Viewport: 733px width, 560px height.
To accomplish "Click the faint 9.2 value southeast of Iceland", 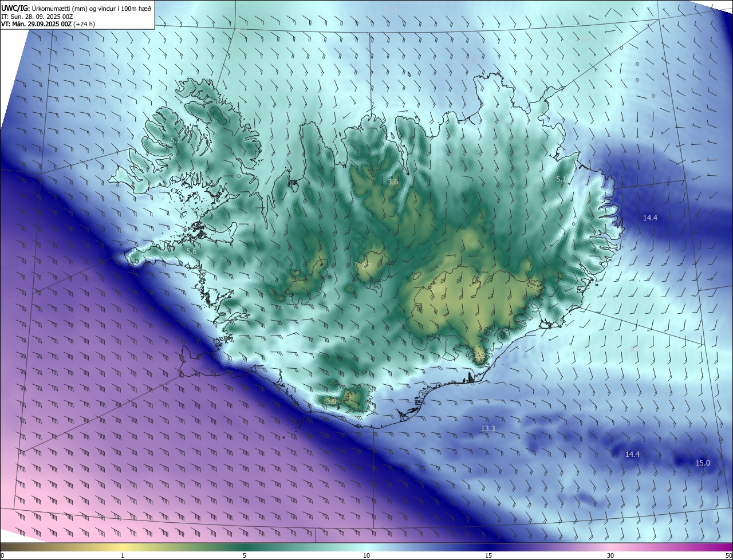I will click(635, 348).
